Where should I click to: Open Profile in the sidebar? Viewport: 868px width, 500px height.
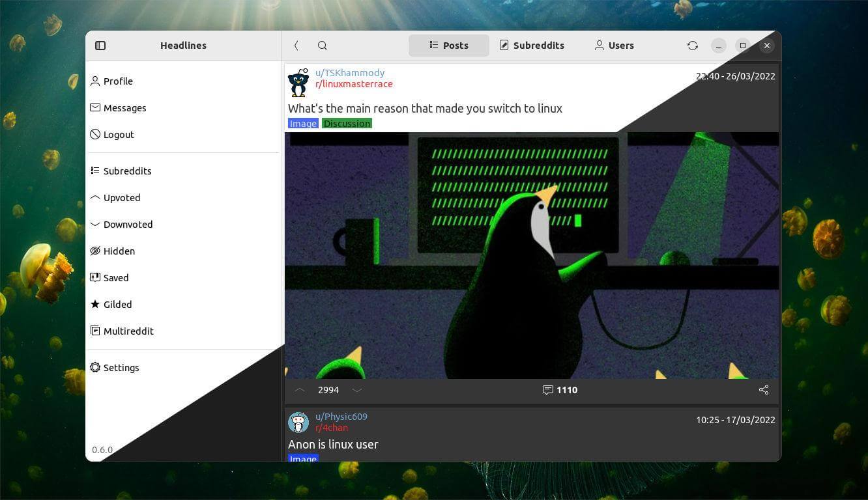pos(183,81)
